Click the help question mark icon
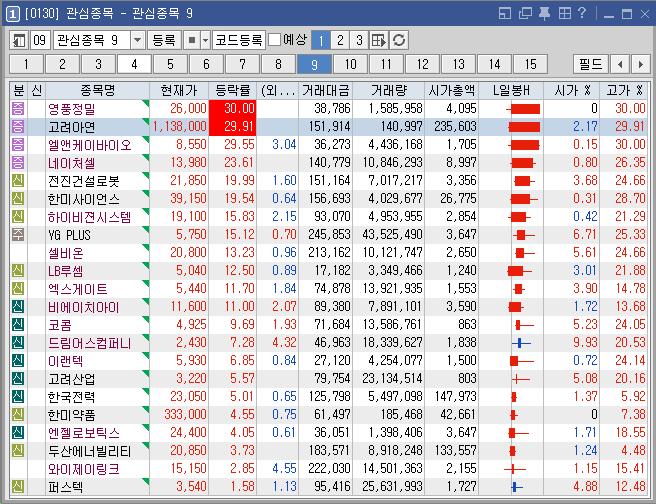The height and width of the screenshot is (504, 656). click(582, 13)
